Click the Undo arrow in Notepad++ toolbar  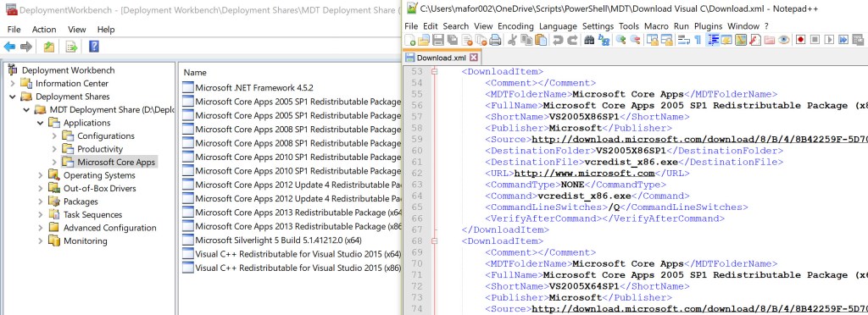tap(558, 40)
